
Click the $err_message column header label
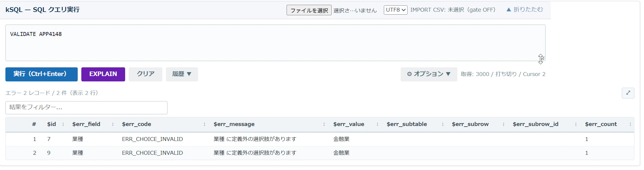[234, 124]
